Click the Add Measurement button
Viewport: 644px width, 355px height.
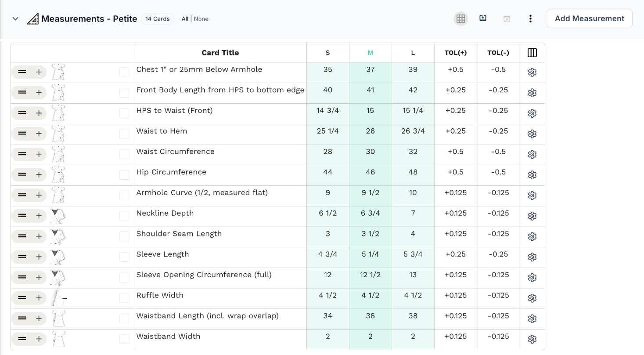coord(590,18)
